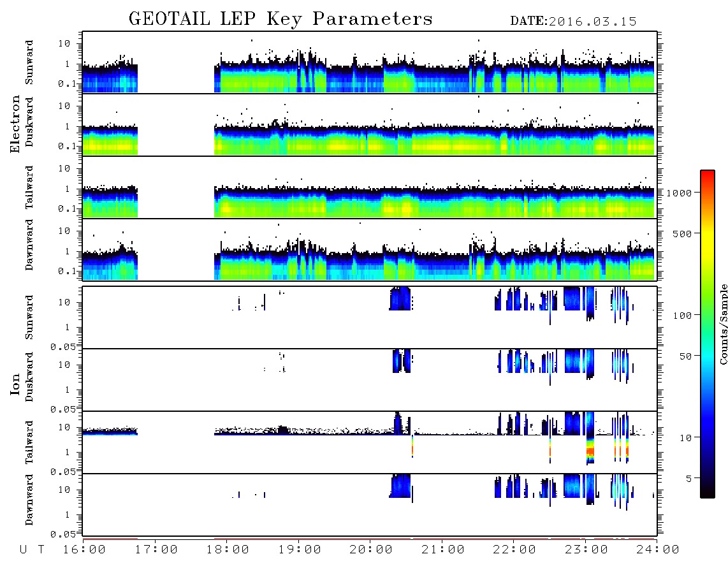Click the Ion Tailward spectrogram panel

[370, 442]
